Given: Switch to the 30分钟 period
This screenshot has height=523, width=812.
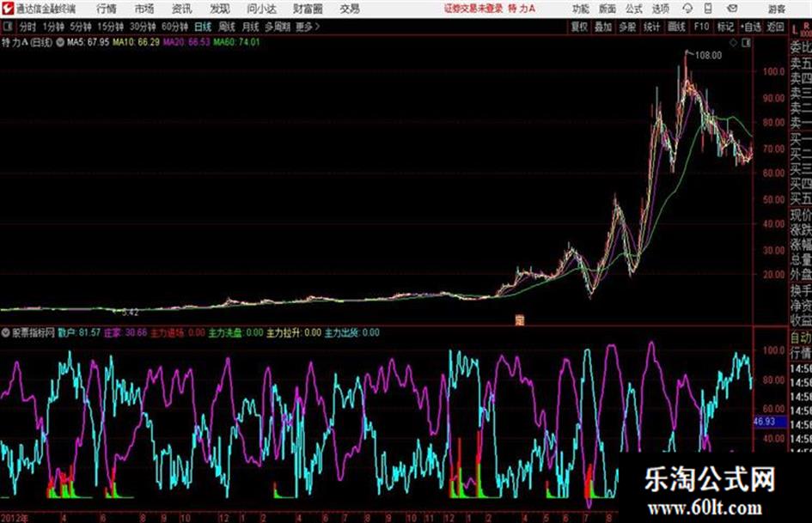Looking at the screenshot, I should point(143,27).
